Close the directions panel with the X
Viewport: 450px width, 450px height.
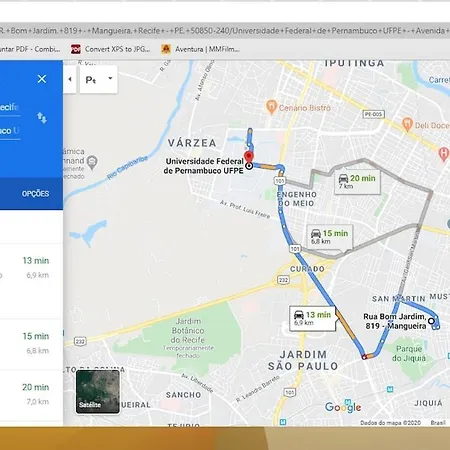pyautogui.click(x=42, y=79)
